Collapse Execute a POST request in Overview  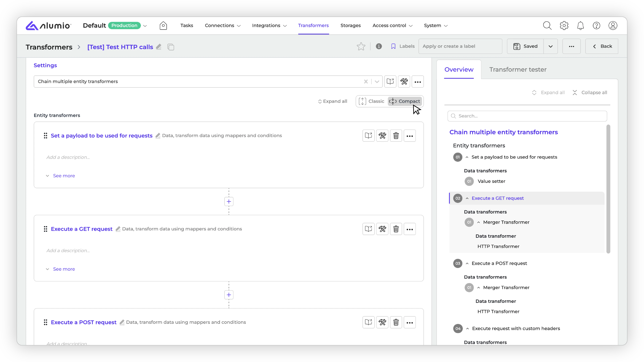click(467, 264)
